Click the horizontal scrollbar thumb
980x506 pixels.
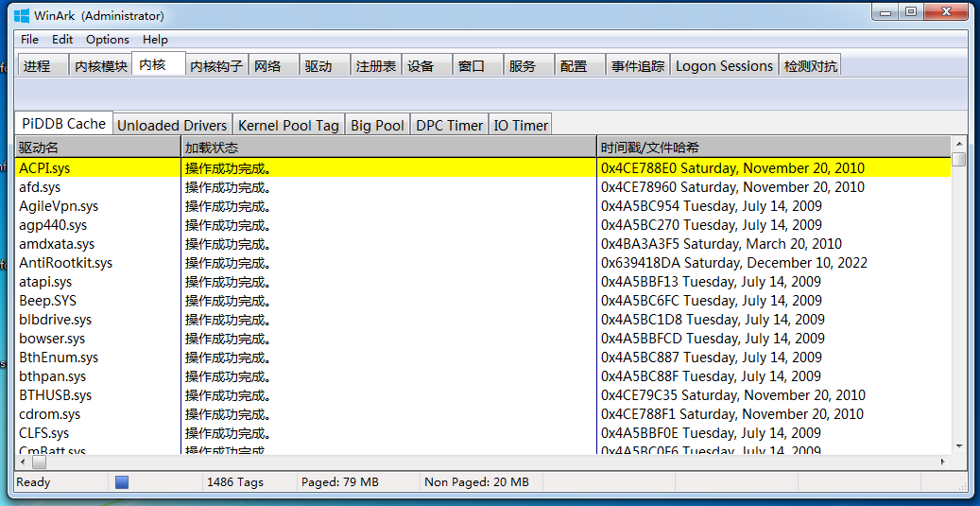click(39, 462)
